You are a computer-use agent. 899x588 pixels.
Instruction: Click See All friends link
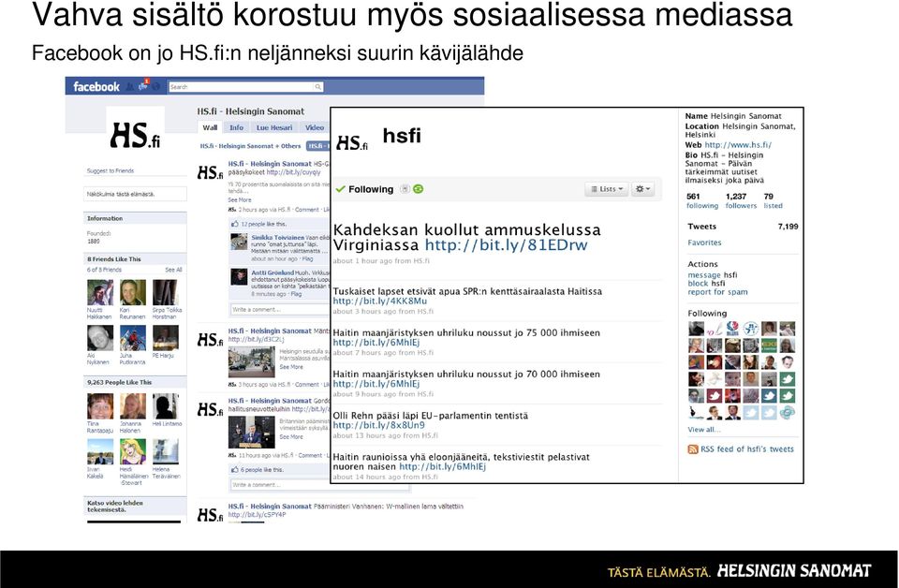tap(173, 270)
